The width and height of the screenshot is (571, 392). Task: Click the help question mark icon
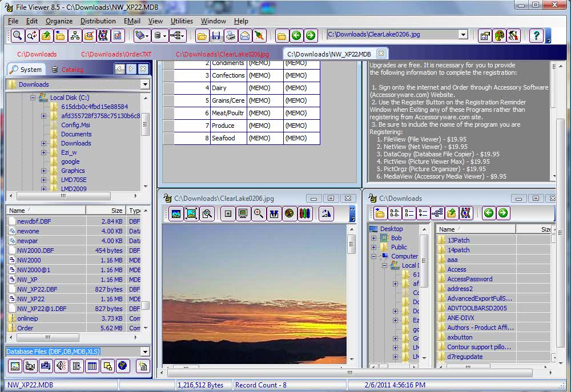536,36
